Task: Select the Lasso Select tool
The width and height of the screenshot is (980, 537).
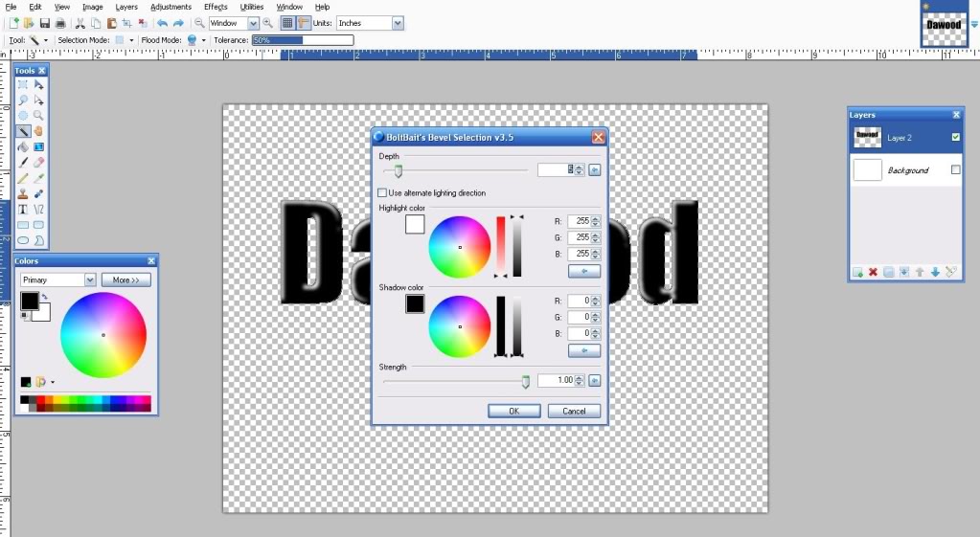Action: (x=23, y=100)
